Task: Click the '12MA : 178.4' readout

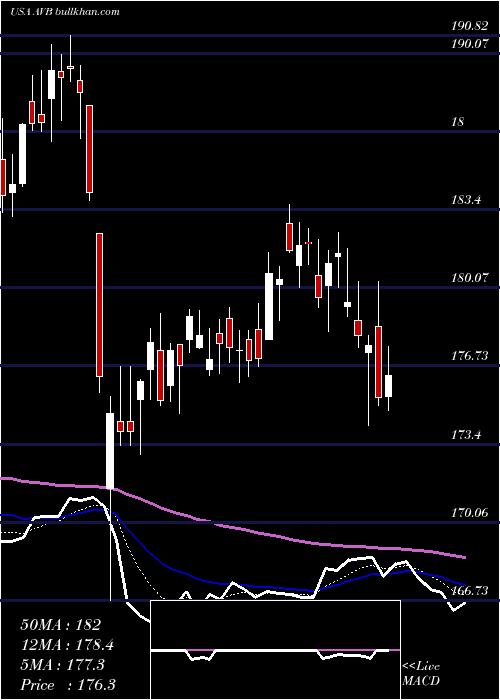Action: (x=67, y=645)
